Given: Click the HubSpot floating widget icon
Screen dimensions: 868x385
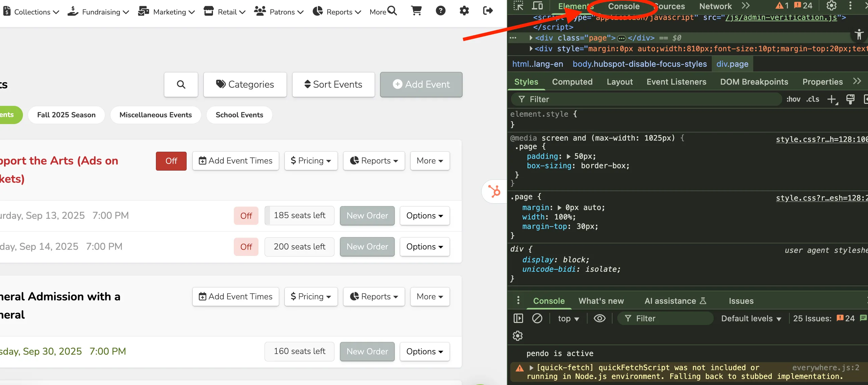Looking at the screenshot, I should coord(495,191).
